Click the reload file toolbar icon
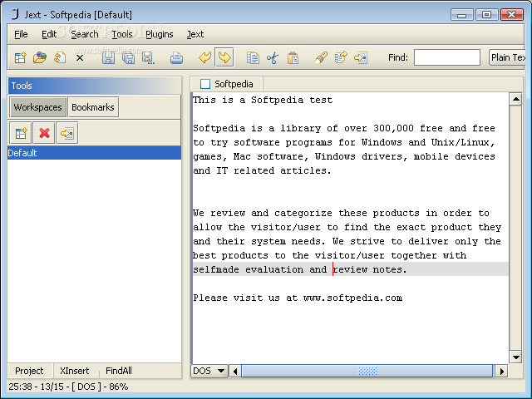 (x=60, y=57)
